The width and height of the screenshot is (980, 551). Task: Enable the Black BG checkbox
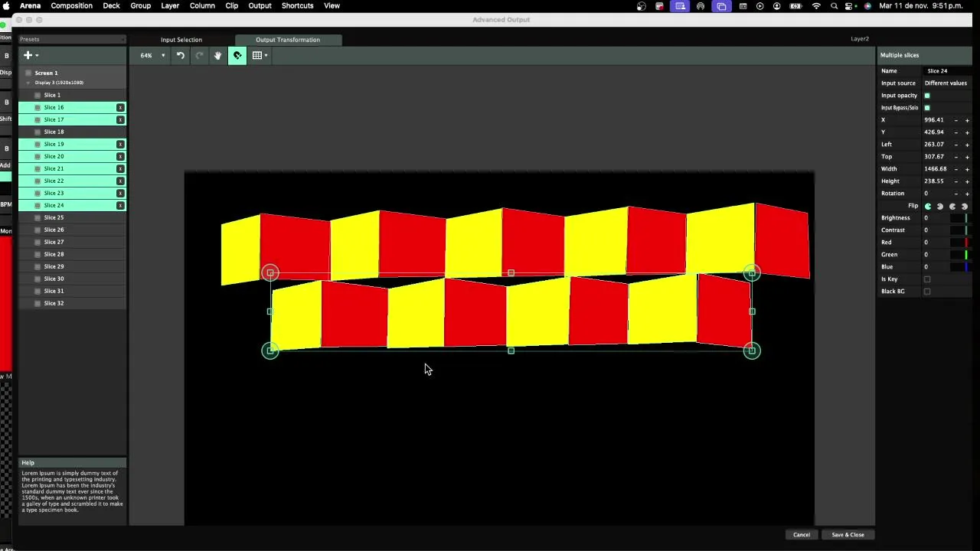(927, 292)
